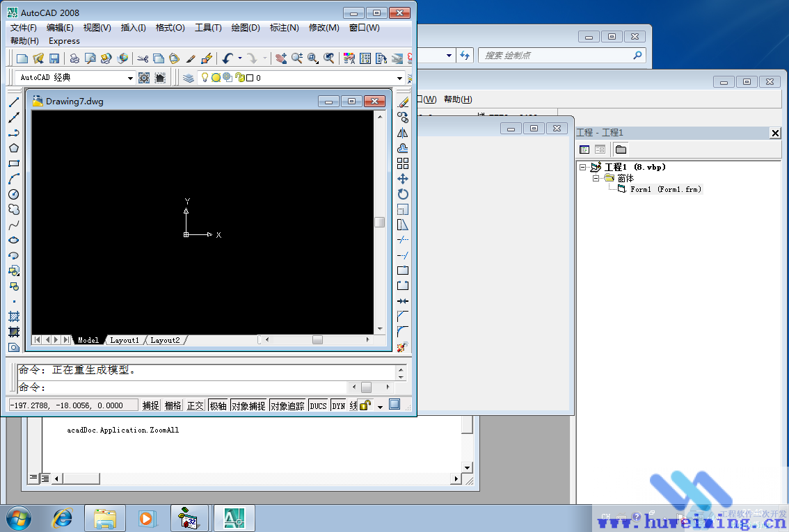Select the Explode modify tool
Image resolution: width=789 pixels, height=532 pixels.
click(x=403, y=347)
